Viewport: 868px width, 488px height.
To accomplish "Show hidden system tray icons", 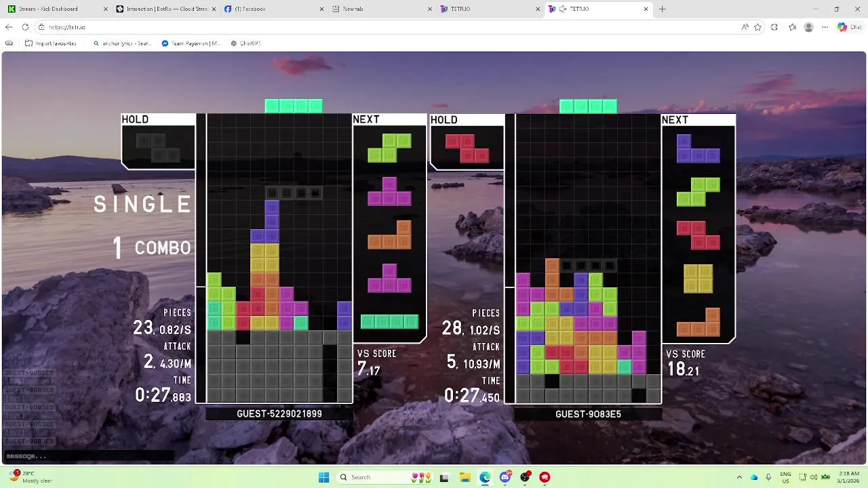I will tap(739, 477).
